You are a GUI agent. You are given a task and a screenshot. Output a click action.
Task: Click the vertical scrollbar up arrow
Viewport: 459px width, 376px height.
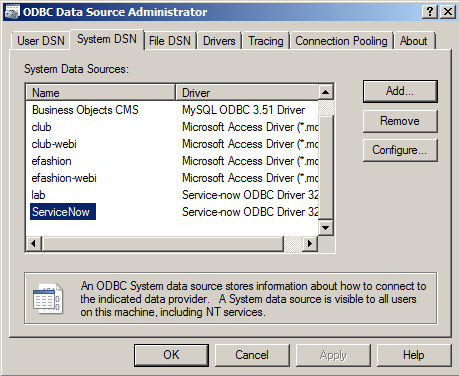click(x=326, y=92)
